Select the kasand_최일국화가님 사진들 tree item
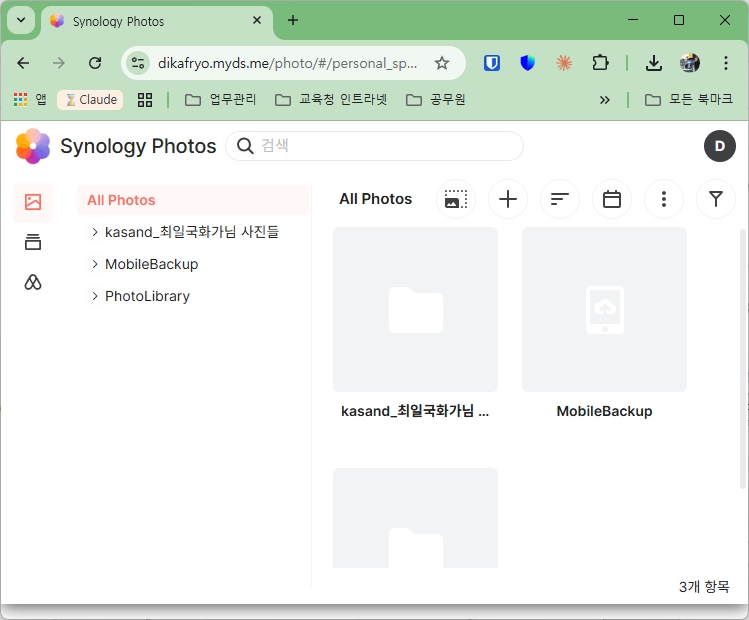The width and height of the screenshot is (749, 620). (192, 232)
